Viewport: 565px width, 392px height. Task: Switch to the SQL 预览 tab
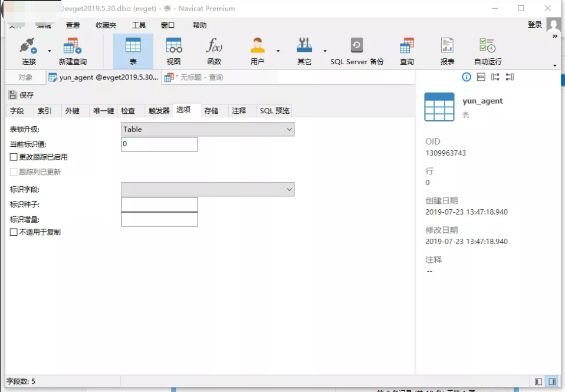point(275,111)
